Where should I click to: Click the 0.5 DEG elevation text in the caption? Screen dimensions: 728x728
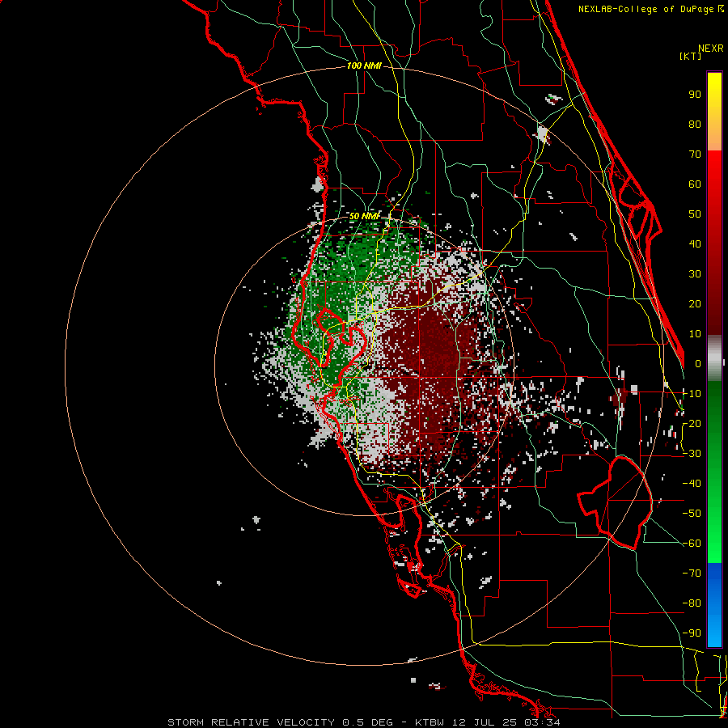click(x=368, y=722)
